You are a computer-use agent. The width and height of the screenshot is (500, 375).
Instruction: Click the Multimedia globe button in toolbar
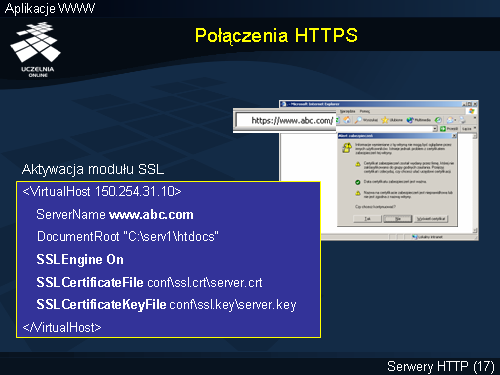click(419, 120)
